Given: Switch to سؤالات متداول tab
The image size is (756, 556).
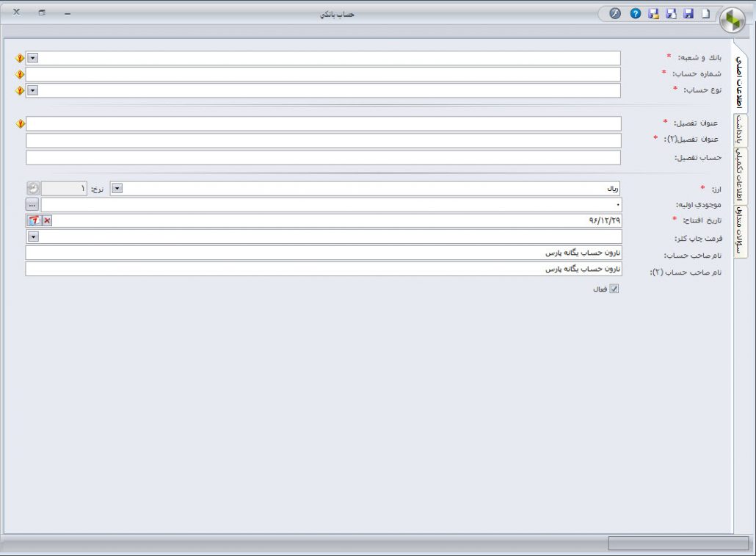Looking at the screenshot, I should coord(740,231).
